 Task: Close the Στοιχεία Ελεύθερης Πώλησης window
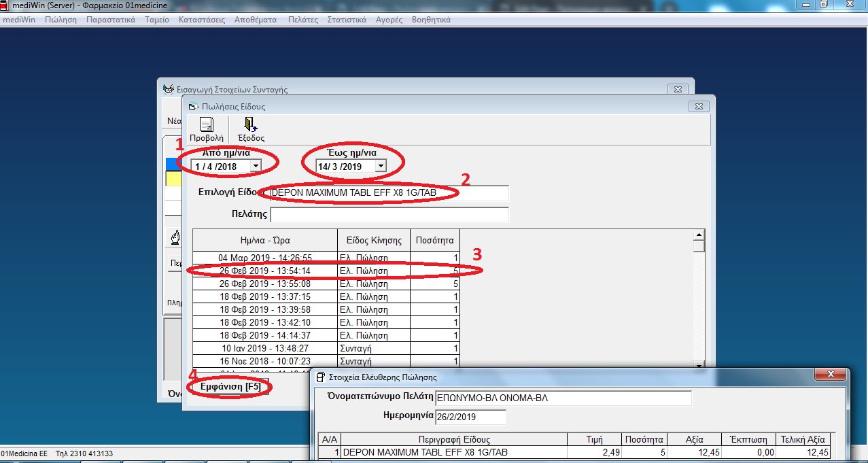tap(829, 376)
